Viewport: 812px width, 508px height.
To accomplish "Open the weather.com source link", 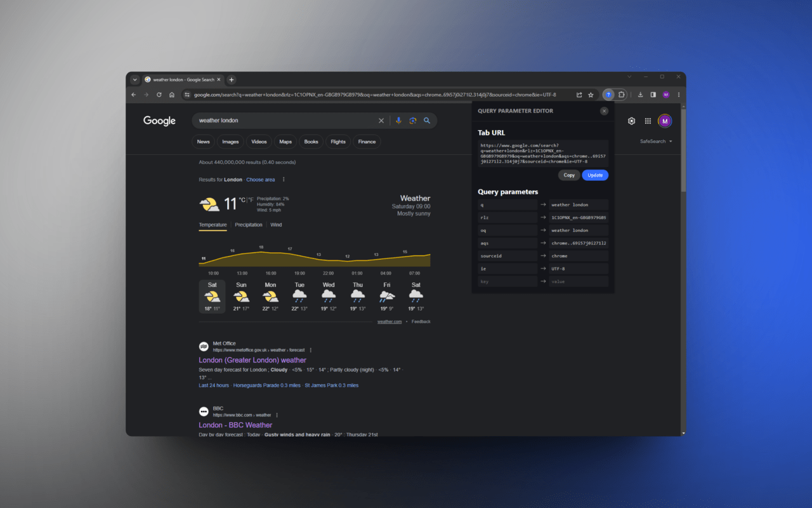I will (x=390, y=322).
